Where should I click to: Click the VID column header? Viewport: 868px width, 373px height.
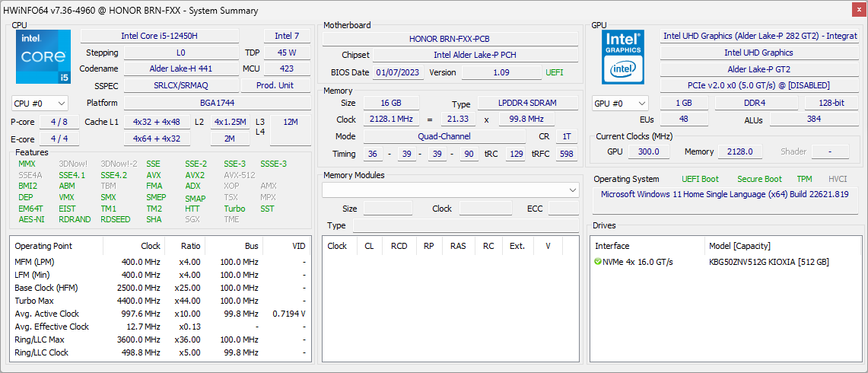(299, 246)
